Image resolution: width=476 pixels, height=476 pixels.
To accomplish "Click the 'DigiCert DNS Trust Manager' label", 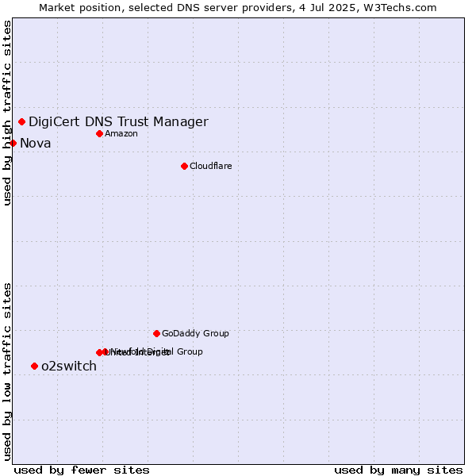I will (x=118, y=121).
